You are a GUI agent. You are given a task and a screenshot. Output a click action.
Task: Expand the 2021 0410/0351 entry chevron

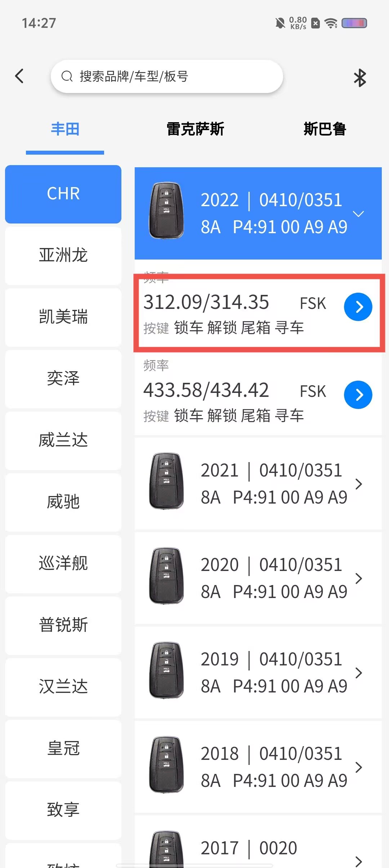(x=358, y=484)
